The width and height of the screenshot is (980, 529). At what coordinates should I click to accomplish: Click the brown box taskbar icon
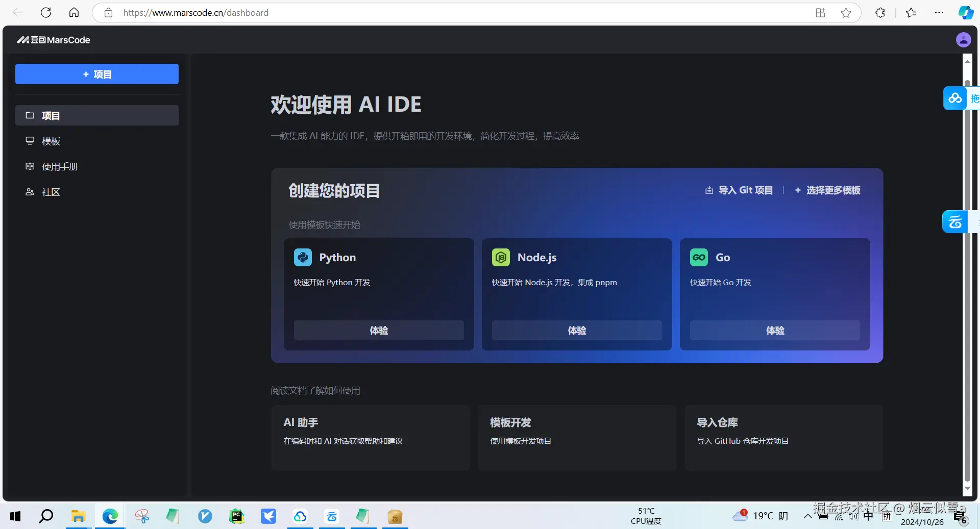395,516
